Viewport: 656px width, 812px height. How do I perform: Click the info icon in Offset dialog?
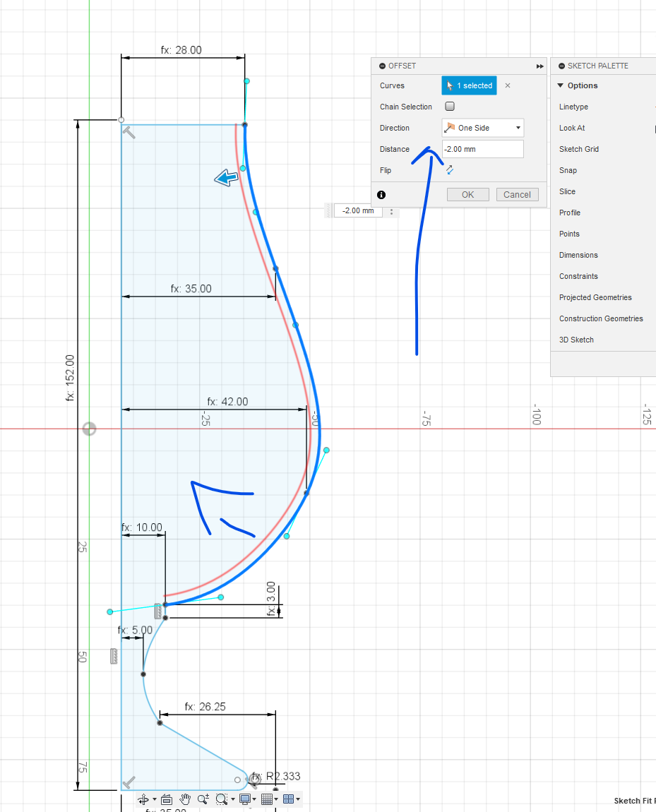[381, 195]
